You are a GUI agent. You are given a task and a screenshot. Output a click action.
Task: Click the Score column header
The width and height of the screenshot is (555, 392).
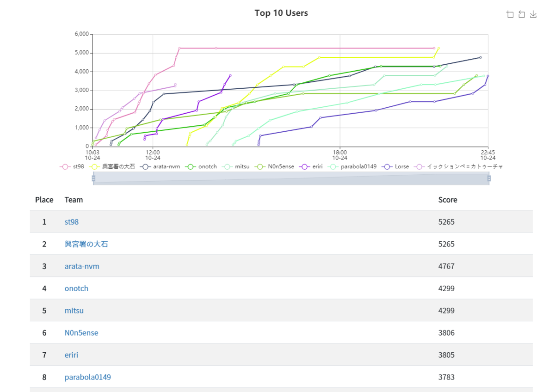pos(448,200)
